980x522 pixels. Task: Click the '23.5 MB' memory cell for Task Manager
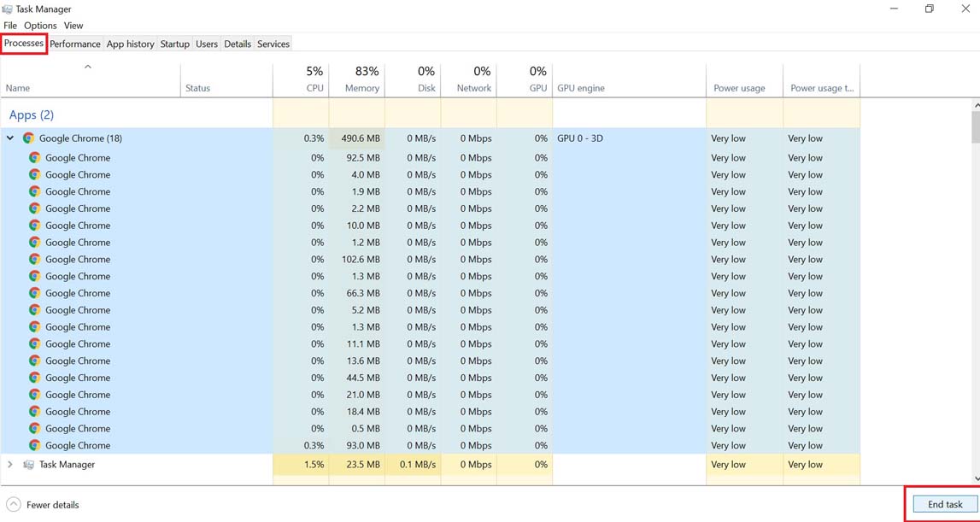(x=357, y=465)
